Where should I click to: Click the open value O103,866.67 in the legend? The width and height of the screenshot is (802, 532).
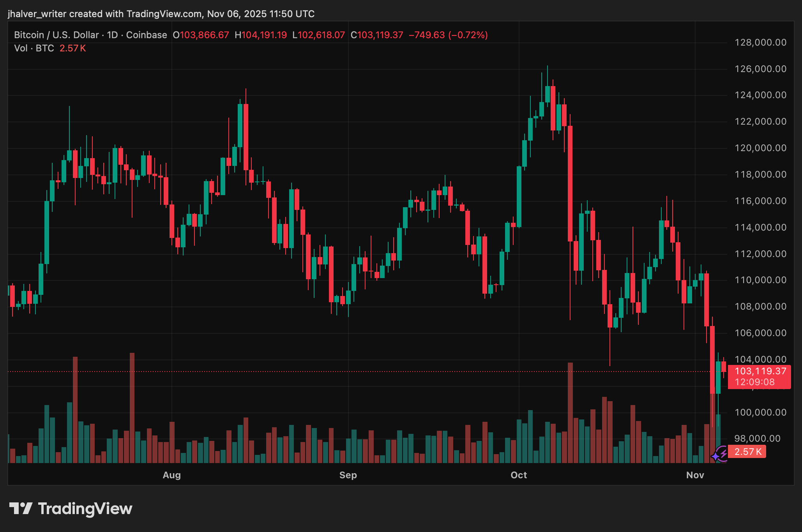click(x=201, y=35)
